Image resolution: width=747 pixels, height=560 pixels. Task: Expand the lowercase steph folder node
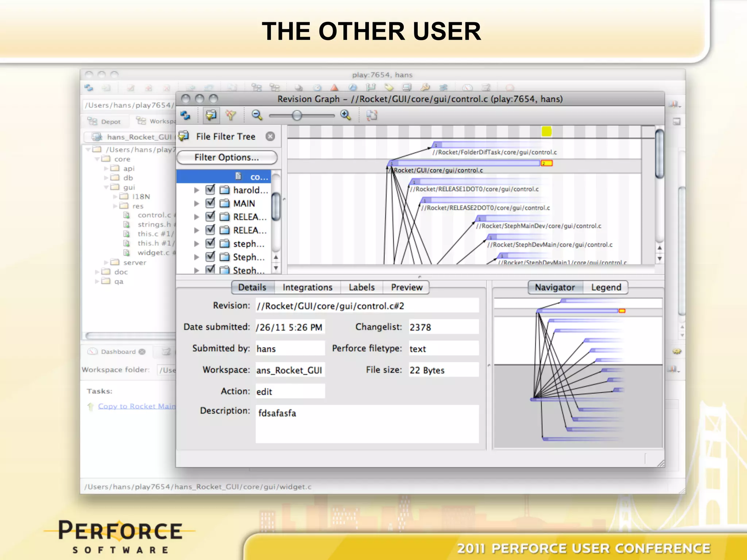197,244
